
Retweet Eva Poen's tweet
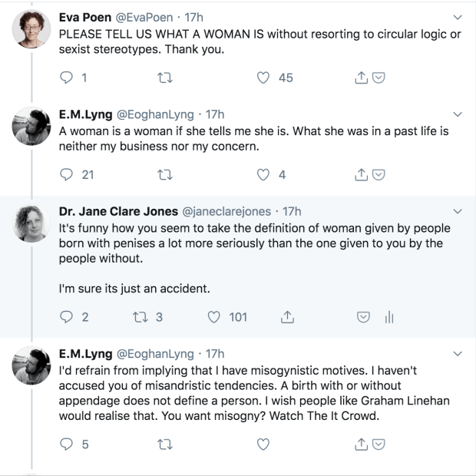[163, 78]
